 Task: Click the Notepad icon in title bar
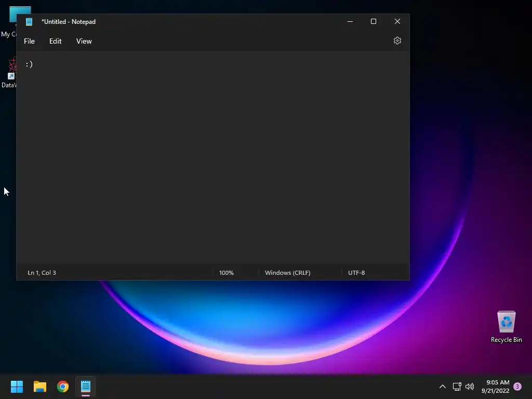pyautogui.click(x=29, y=22)
